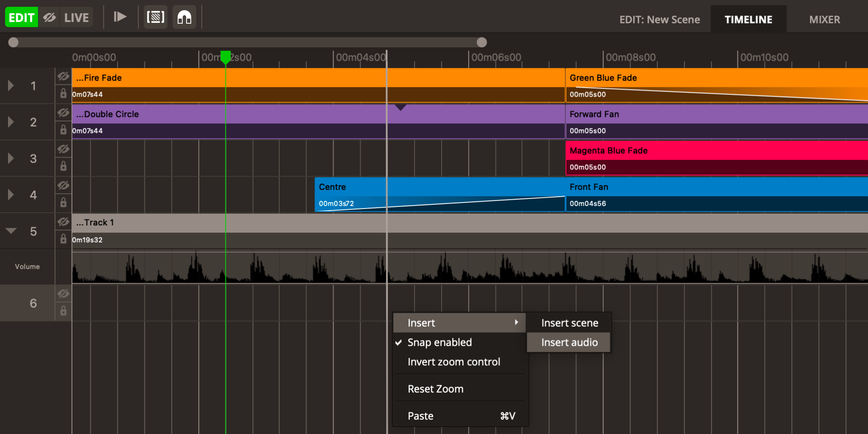Screen dimensions: 868x434
Task: Switch to the MIXER tab
Action: (x=824, y=19)
